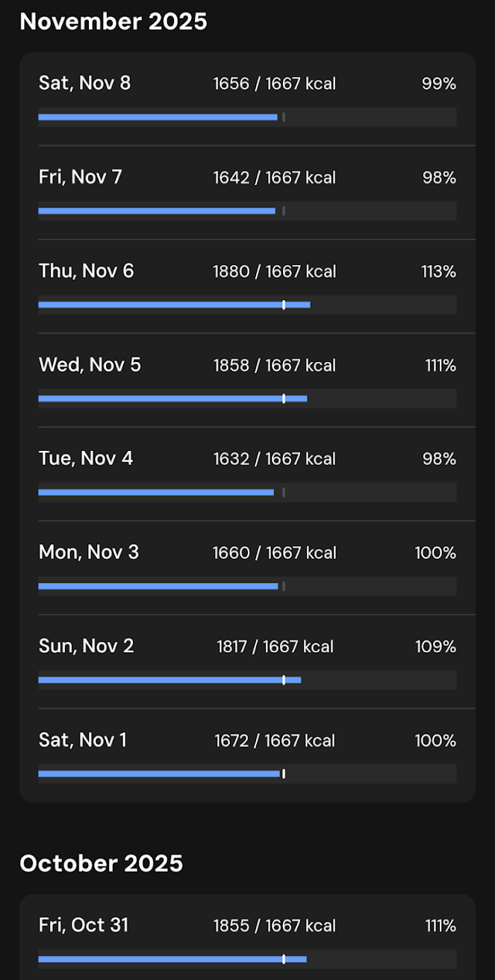Select the Fri, Nov 7 date label

tap(80, 177)
